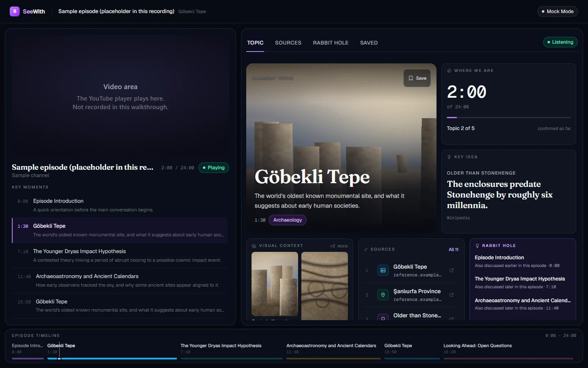This screenshot has width=588, height=368.
Task: Click the timeline playhead marker
Action: 59,359
